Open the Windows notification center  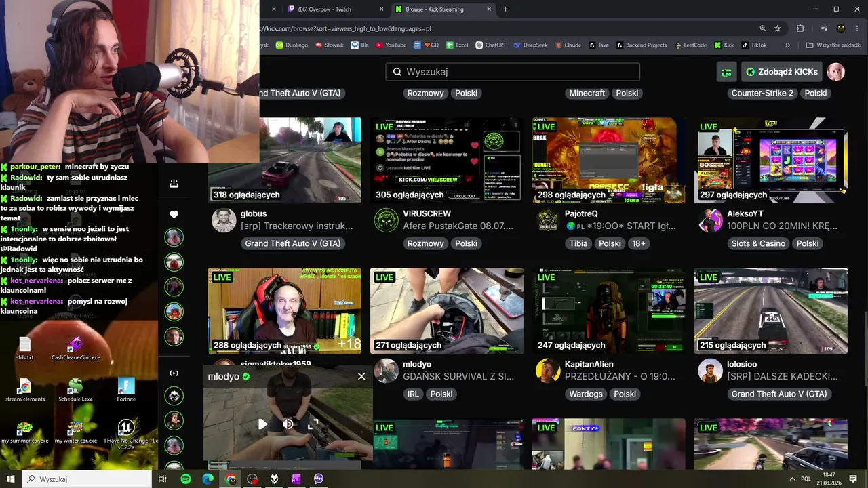[x=852, y=479]
